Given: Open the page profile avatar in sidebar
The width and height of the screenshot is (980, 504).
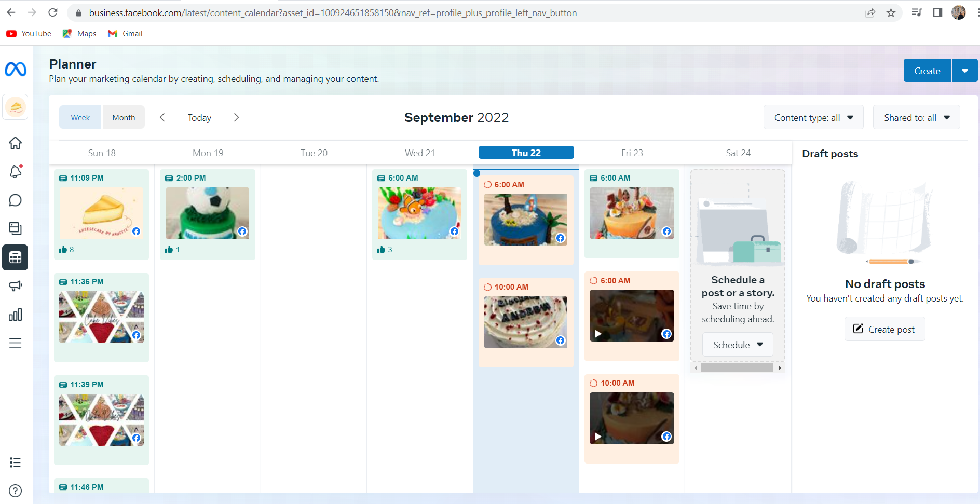Looking at the screenshot, I should tap(16, 107).
